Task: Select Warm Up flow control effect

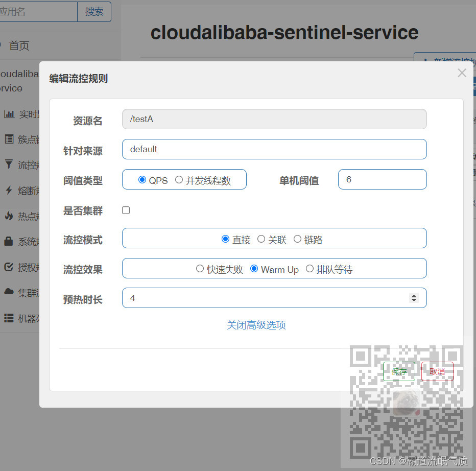Action: [x=254, y=268]
